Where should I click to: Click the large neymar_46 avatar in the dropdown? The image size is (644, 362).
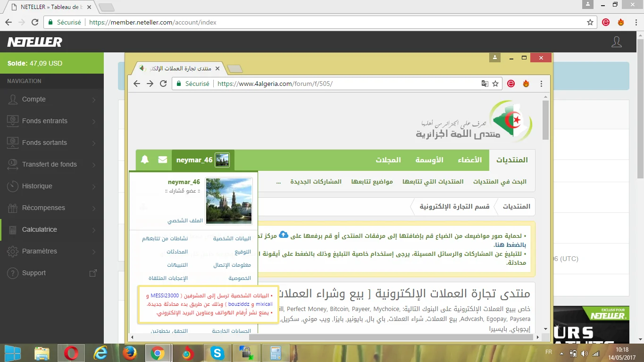pyautogui.click(x=229, y=202)
